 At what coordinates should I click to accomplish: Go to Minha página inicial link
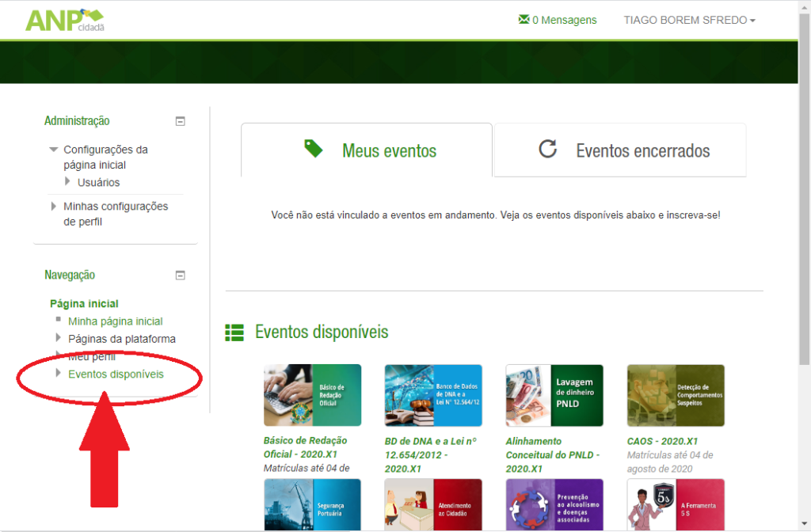[x=115, y=321]
